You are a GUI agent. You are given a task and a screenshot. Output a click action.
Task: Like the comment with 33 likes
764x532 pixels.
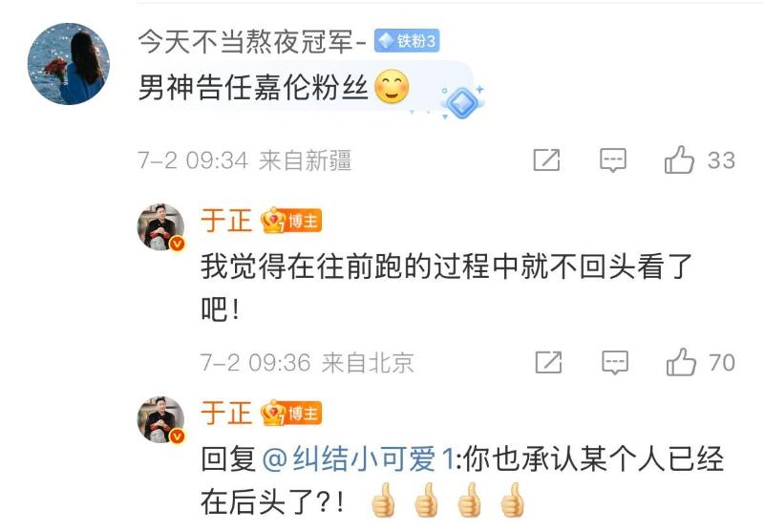[679, 160]
